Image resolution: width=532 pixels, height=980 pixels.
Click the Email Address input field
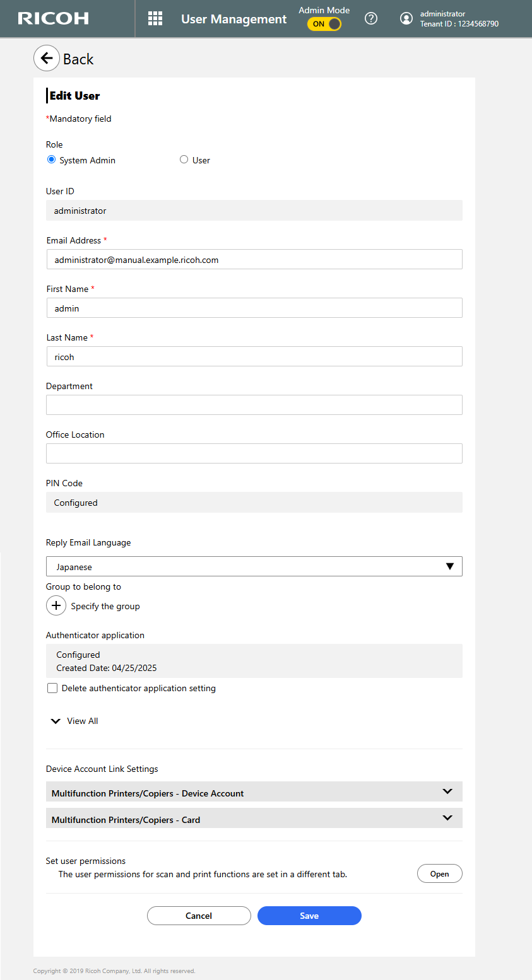pyautogui.click(x=254, y=259)
